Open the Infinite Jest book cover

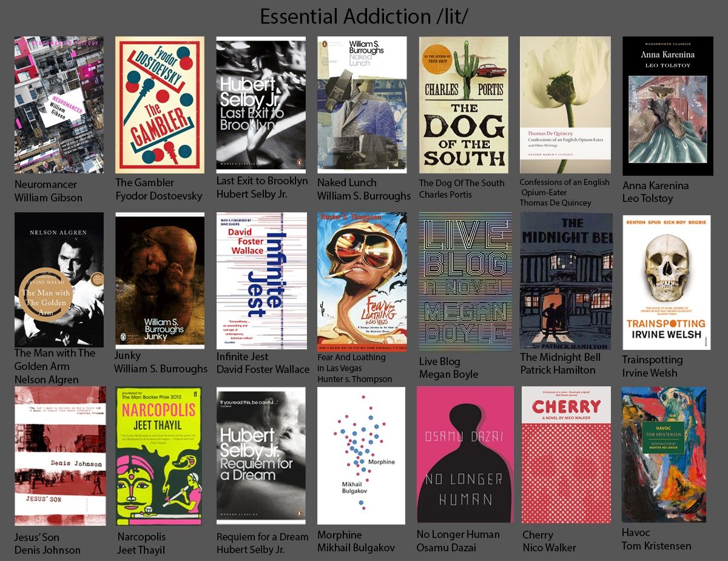coord(261,280)
